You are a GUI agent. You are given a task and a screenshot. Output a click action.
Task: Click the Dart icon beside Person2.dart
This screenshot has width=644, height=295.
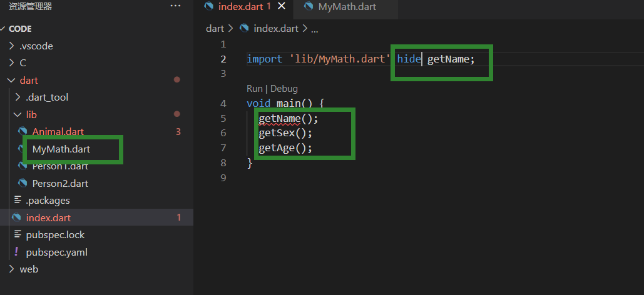(23, 183)
